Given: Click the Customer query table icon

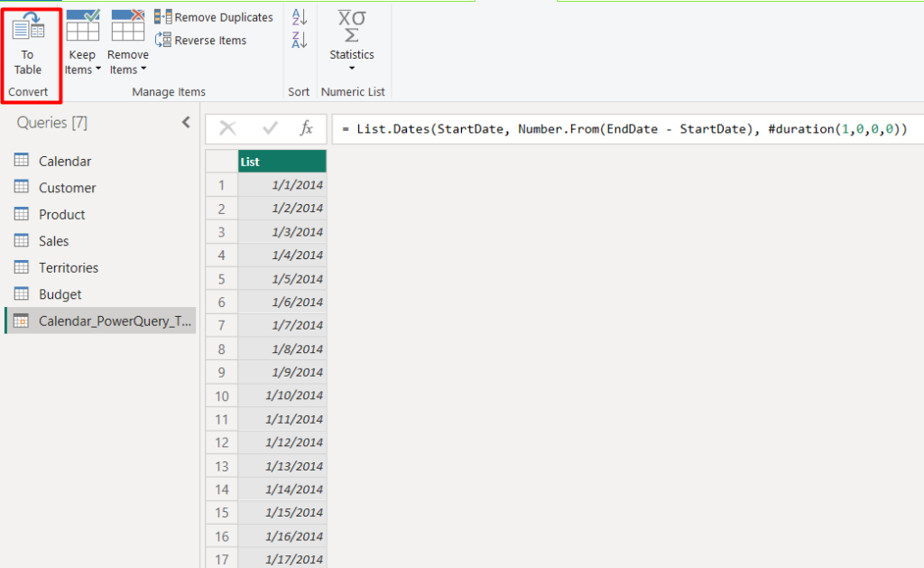Looking at the screenshot, I should [22, 186].
